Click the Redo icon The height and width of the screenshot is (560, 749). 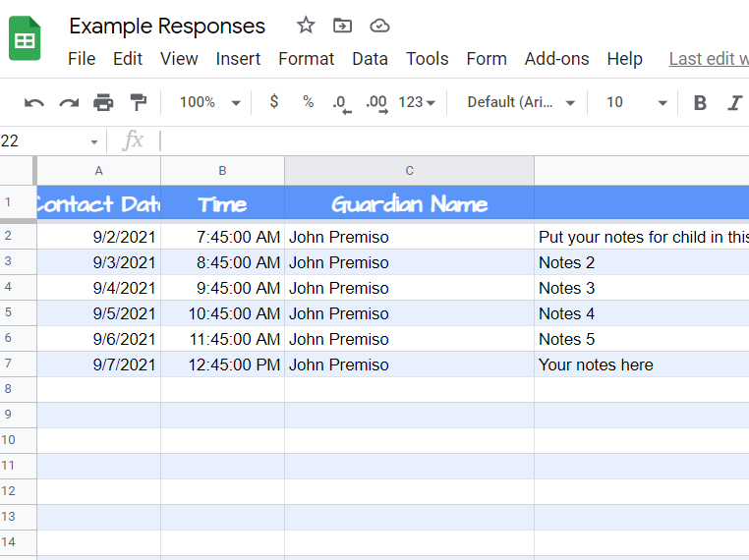pos(69,102)
